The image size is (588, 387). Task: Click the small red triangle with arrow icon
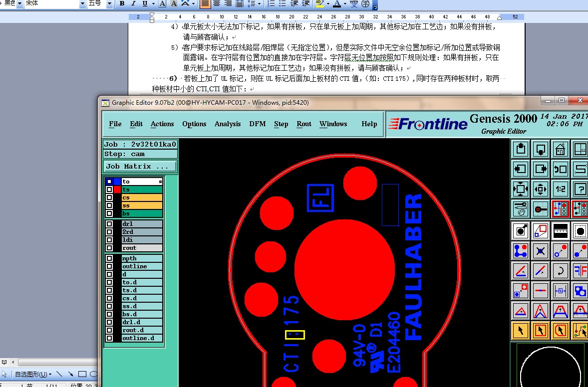521,310
